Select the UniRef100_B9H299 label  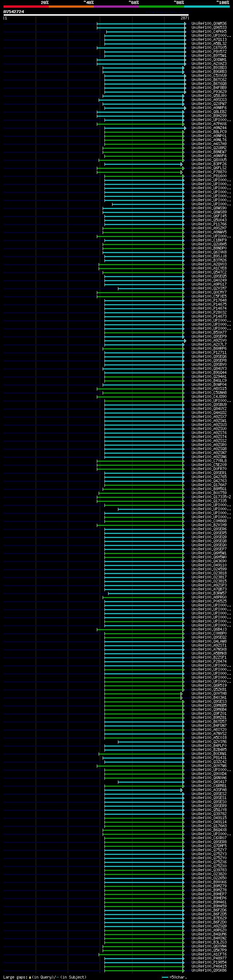tap(209, 116)
